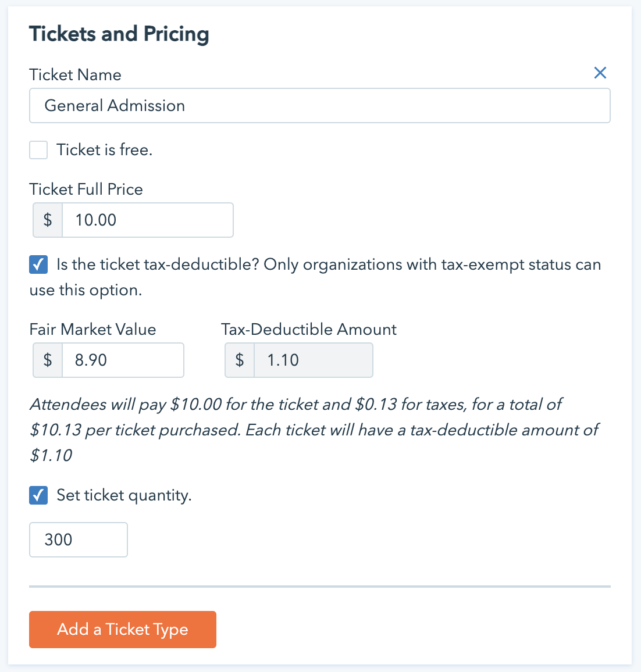Viewport: 641px width, 672px height.
Task: Focus the Ticket Name field showing General Admission
Action: [x=319, y=106]
